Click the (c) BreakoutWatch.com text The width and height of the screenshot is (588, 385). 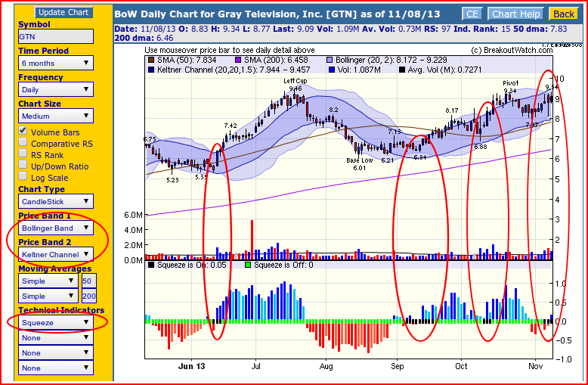pyautogui.click(x=512, y=50)
